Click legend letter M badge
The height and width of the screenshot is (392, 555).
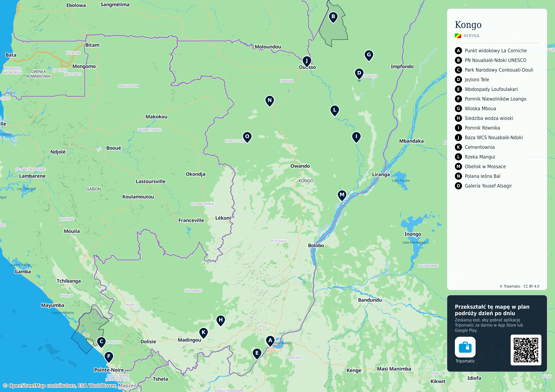pos(458,166)
